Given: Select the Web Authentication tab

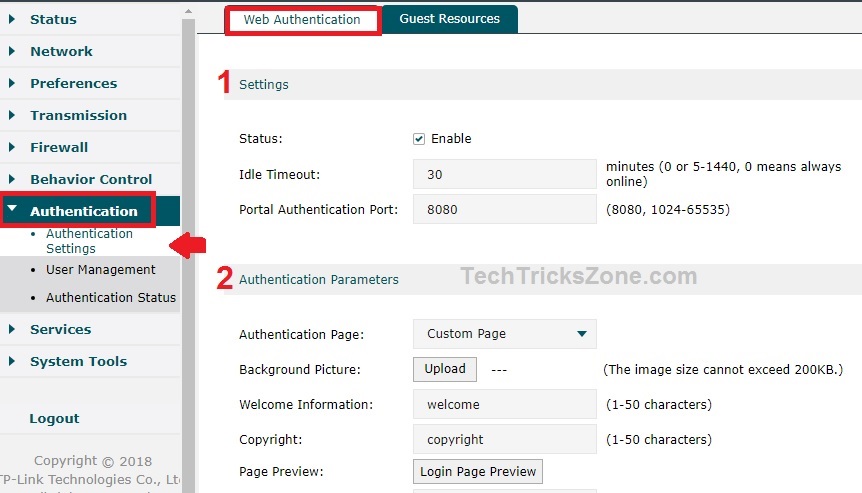Looking at the screenshot, I should pyautogui.click(x=302, y=20).
